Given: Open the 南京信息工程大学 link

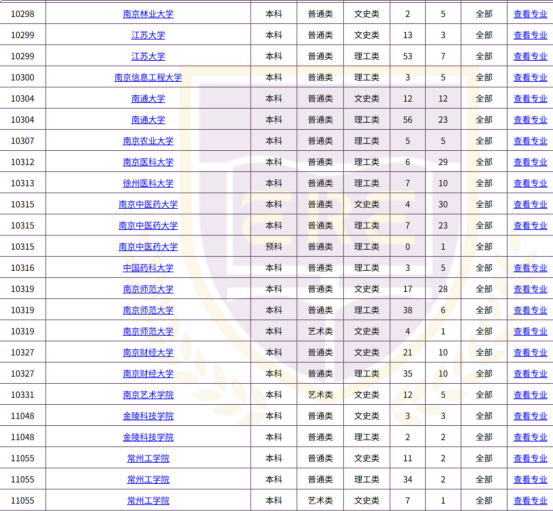Looking at the screenshot, I should (x=148, y=78).
